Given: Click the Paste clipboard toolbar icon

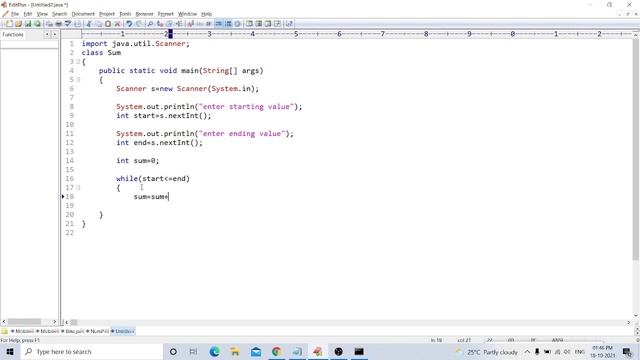Looking at the screenshot, I should click(108, 24).
